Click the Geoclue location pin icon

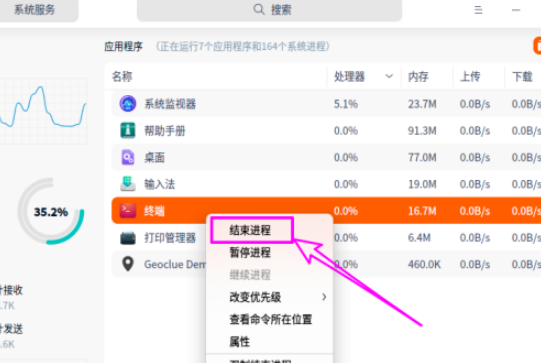click(x=128, y=264)
